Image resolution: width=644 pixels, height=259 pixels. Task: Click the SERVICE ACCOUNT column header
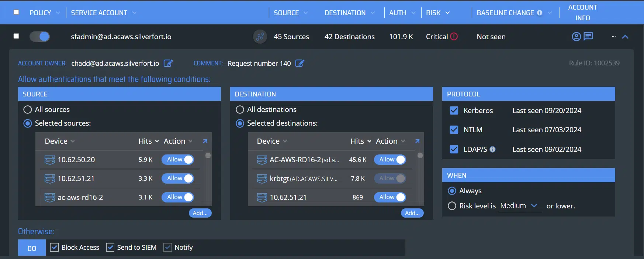click(x=99, y=13)
